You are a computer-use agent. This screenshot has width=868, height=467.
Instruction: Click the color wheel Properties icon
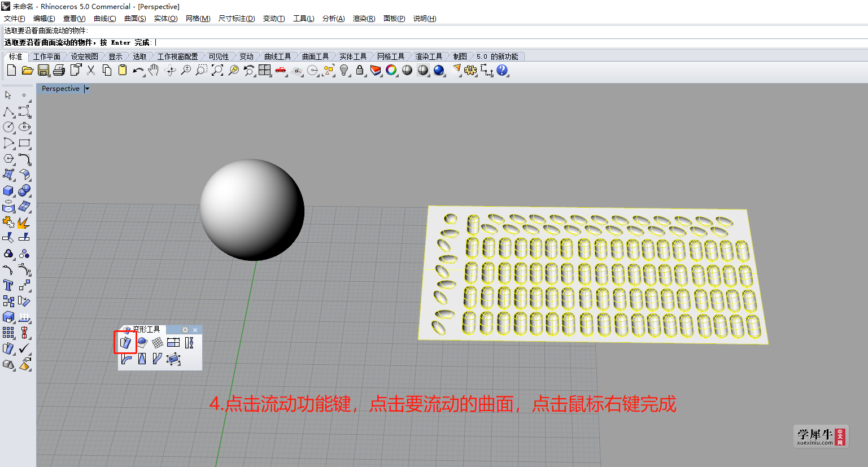pyautogui.click(x=391, y=70)
